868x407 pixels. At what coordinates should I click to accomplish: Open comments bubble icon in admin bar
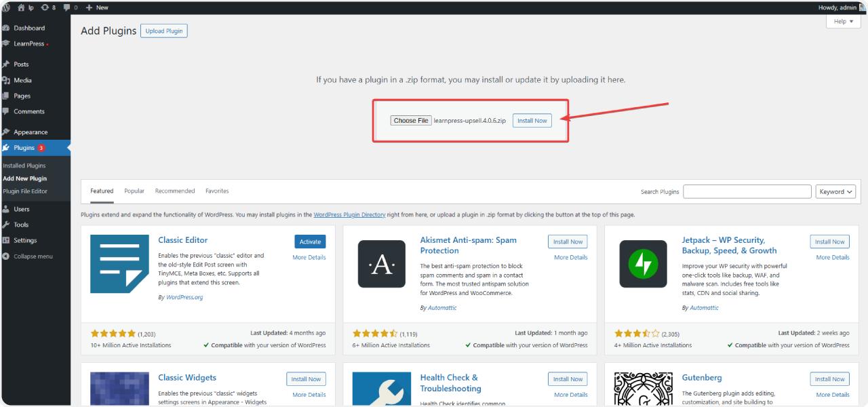tap(66, 7)
